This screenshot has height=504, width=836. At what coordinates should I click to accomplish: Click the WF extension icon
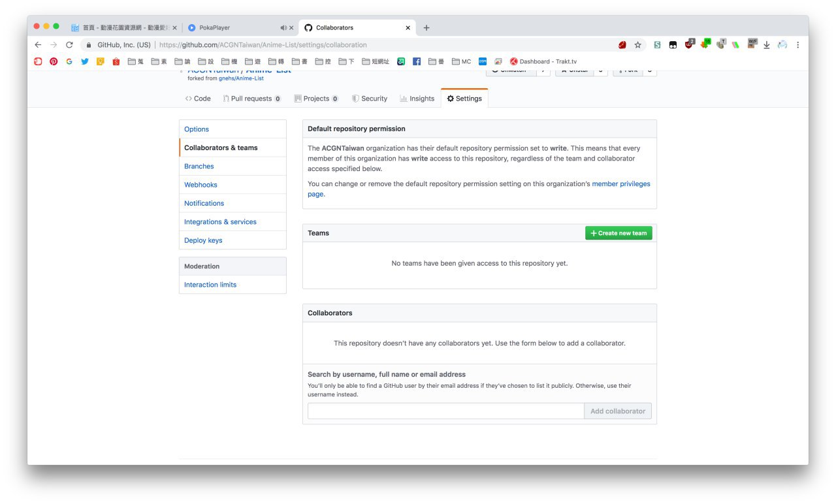[752, 44]
